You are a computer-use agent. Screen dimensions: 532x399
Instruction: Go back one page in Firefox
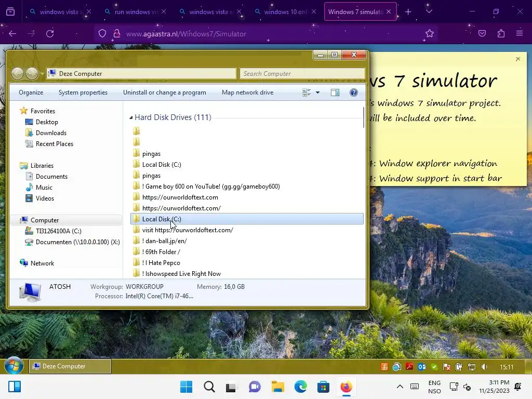point(12,34)
